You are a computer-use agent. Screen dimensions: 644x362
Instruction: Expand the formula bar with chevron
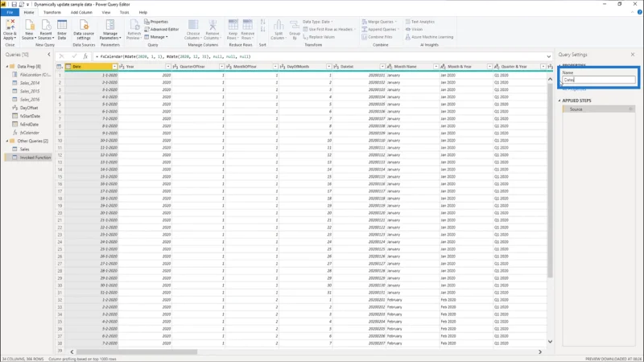coord(549,56)
